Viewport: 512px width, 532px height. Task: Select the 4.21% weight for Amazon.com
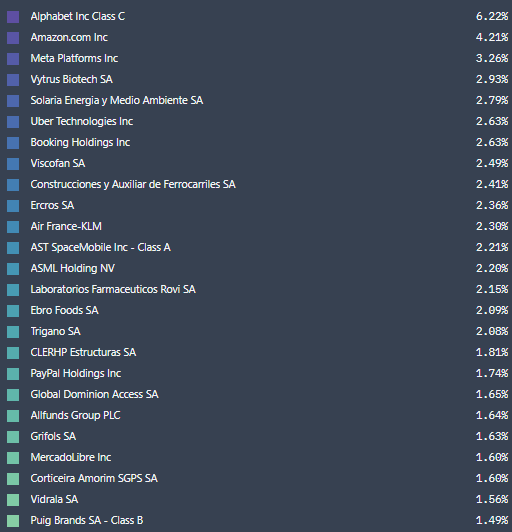[x=492, y=37]
